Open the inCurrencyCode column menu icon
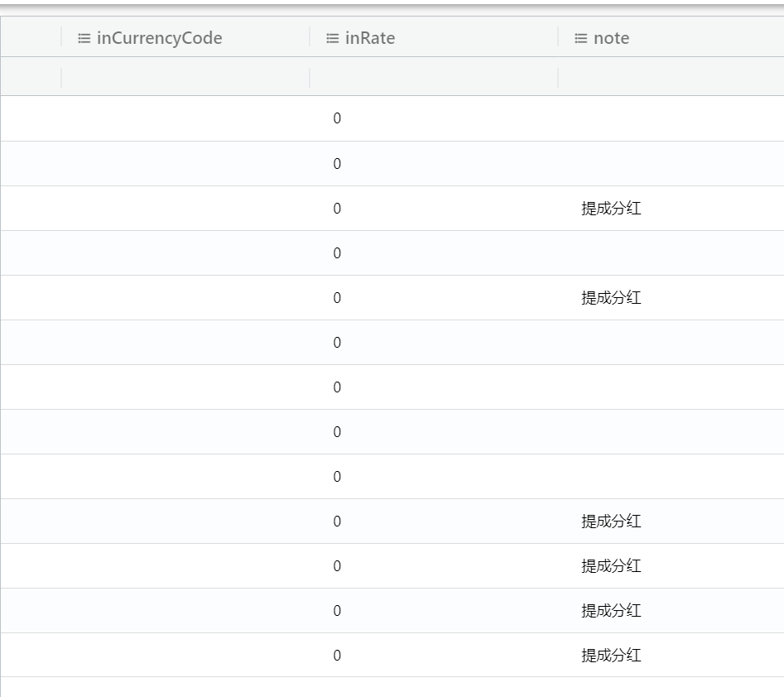The width and height of the screenshot is (784, 697). (84, 38)
